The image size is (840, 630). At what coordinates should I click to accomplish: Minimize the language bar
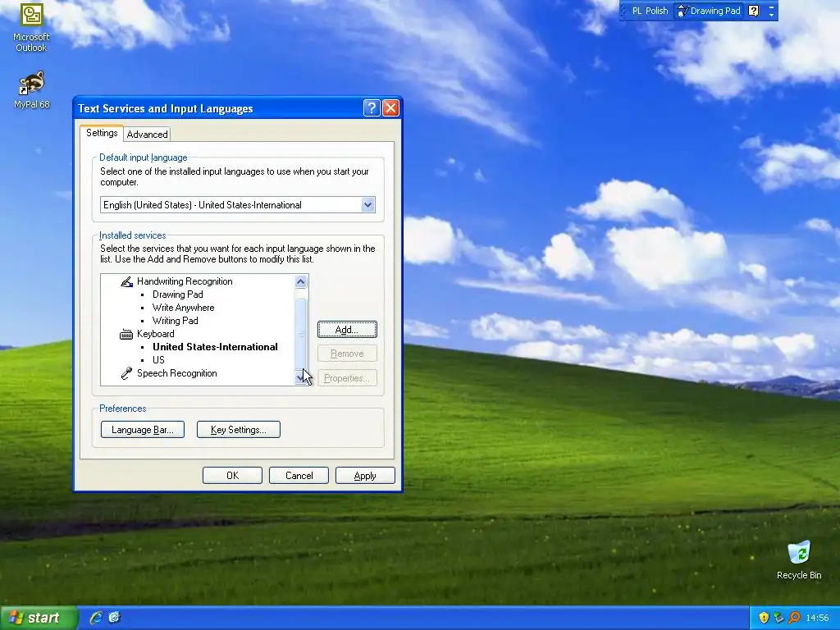coord(771,7)
